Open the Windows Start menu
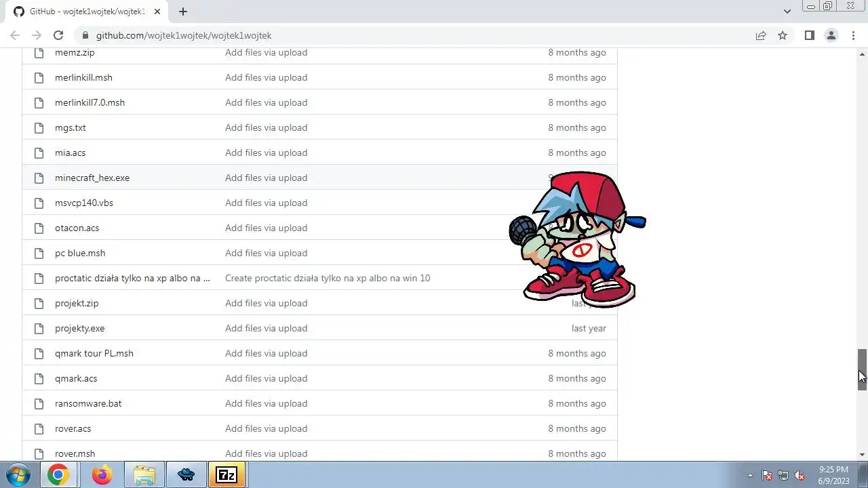Viewport: 868px width, 488px height. [x=18, y=474]
